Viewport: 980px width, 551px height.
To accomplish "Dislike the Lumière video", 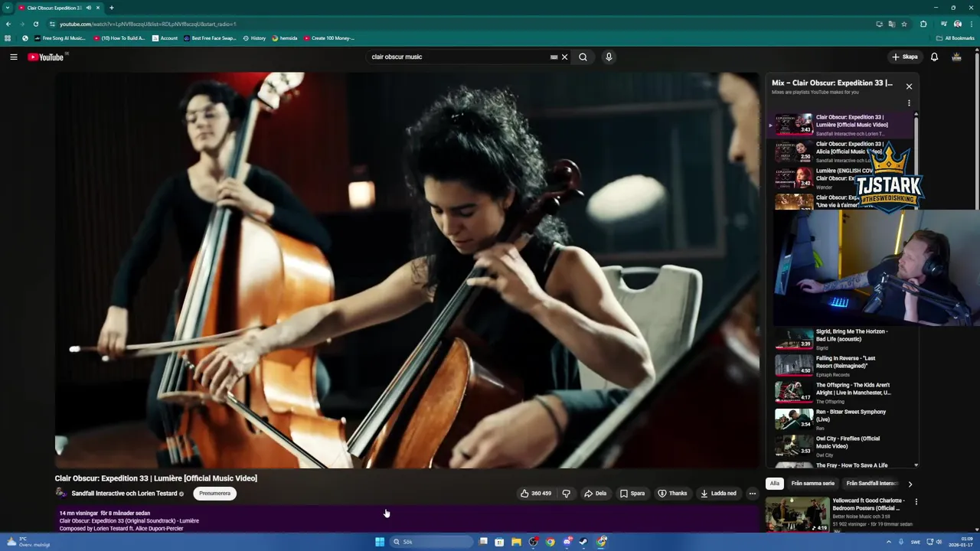I will click(x=567, y=494).
